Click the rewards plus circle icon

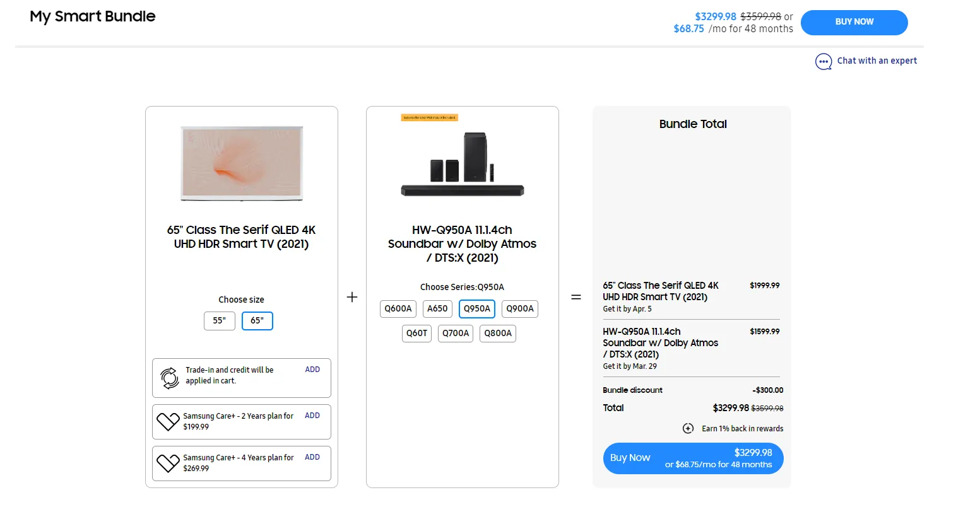tap(688, 429)
